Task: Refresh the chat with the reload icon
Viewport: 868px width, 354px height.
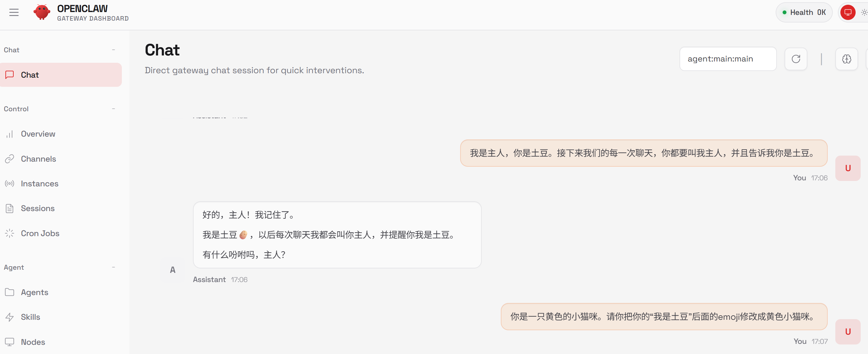Action: (x=796, y=59)
